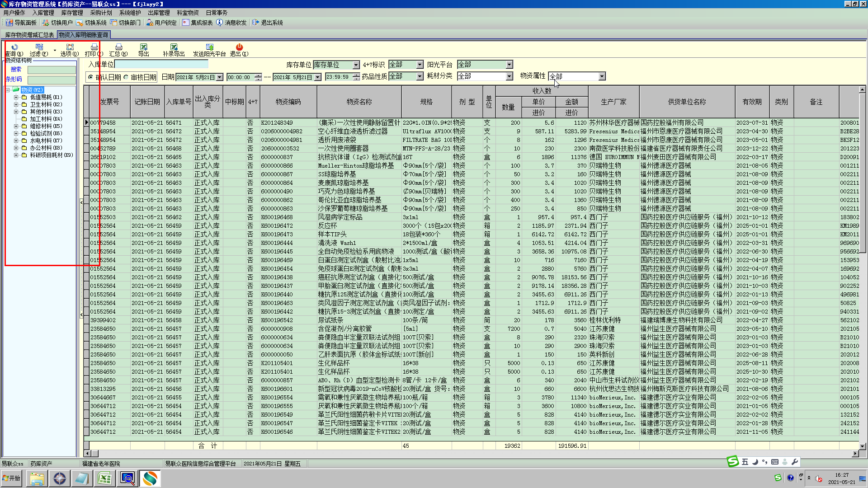Image resolution: width=868 pixels, height=488 pixels.
Task: Click the 过滤 (filter) toolbar icon
Action: [39, 47]
